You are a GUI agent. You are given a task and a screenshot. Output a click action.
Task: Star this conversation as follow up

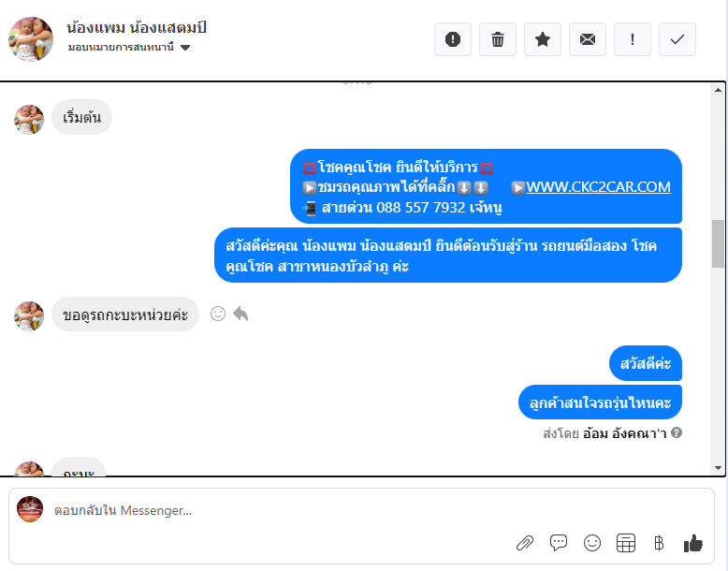[543, 39]
